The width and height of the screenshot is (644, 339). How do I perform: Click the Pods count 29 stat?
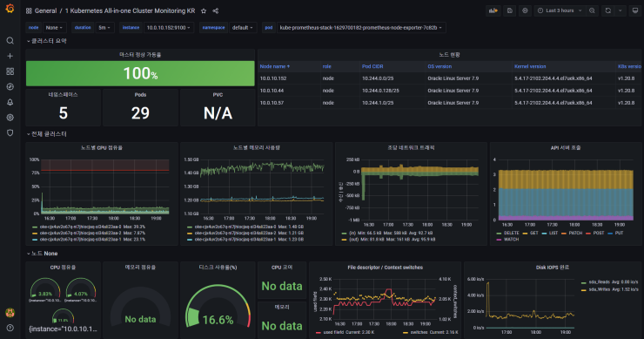coord(140,113)
